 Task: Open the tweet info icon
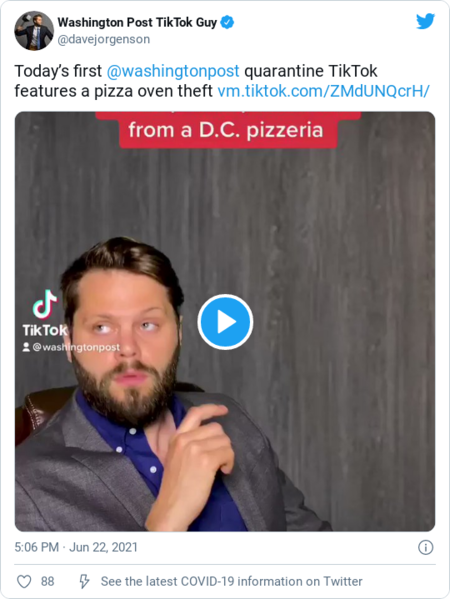coord(426,547)
